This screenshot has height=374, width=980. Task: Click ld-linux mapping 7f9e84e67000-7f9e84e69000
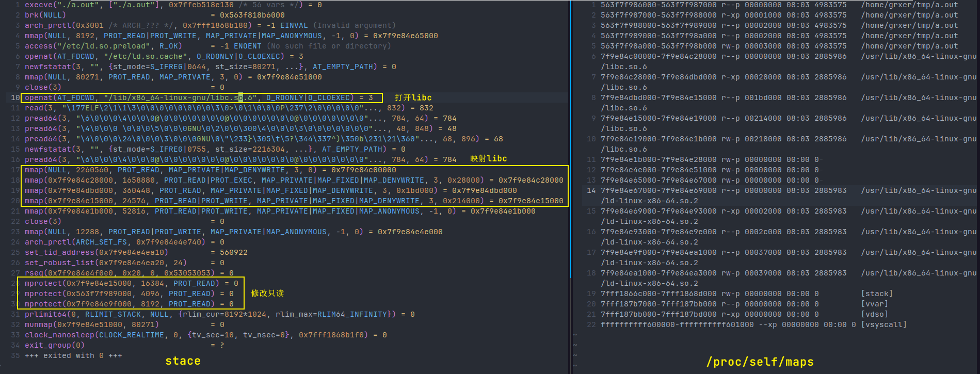(x=789, y=196)
